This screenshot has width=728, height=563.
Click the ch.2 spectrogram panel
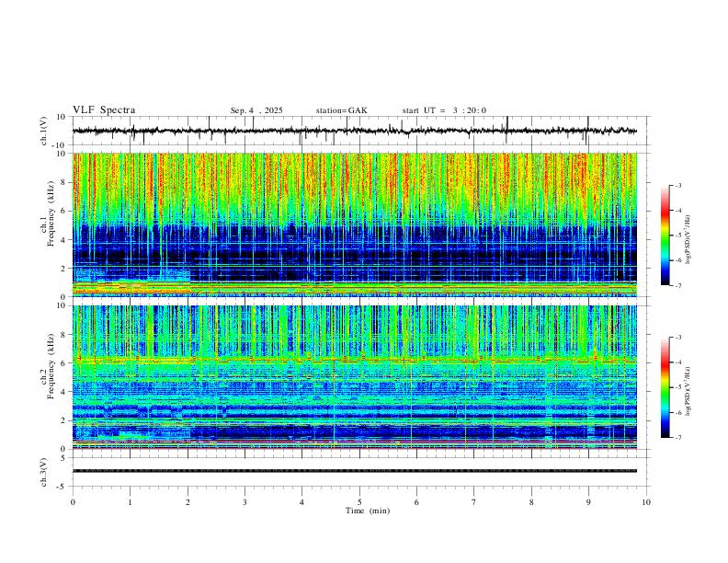355,377
